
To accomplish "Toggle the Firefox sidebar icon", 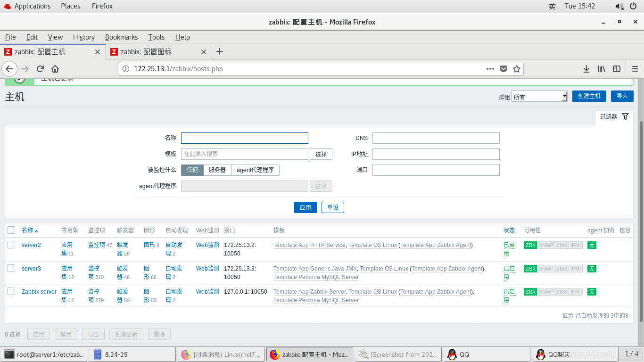I will click(x=617, y=69).
